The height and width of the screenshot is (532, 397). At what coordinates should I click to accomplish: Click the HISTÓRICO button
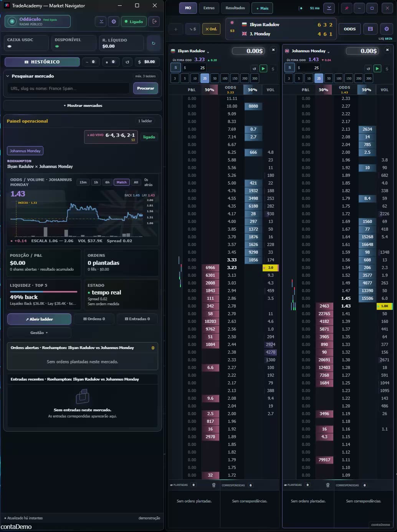(x=42, y=62)
